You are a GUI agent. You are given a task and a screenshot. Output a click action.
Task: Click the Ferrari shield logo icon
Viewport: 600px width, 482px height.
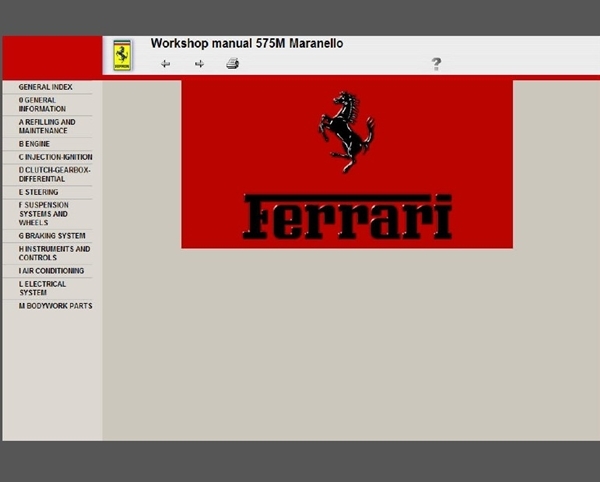[x=122, y=55]
